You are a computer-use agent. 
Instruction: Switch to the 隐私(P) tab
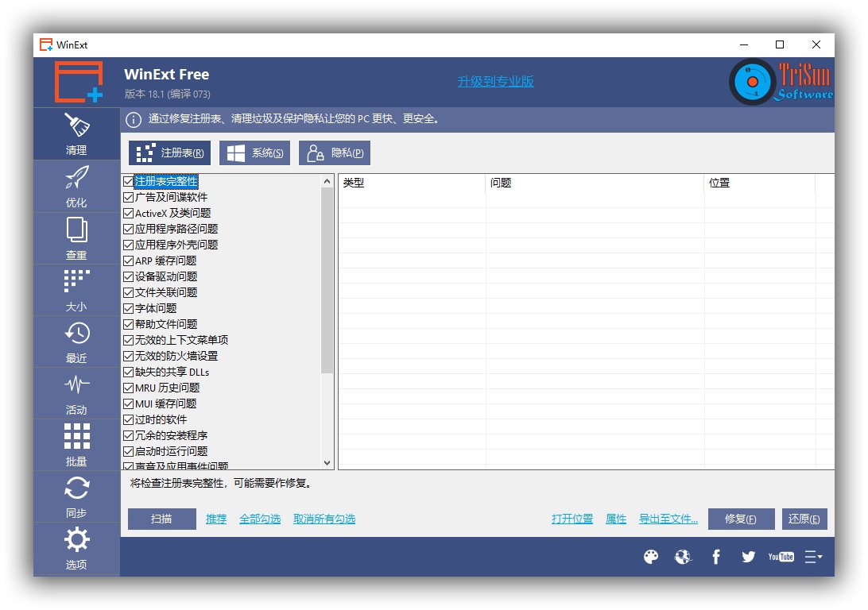pos(335,153)
